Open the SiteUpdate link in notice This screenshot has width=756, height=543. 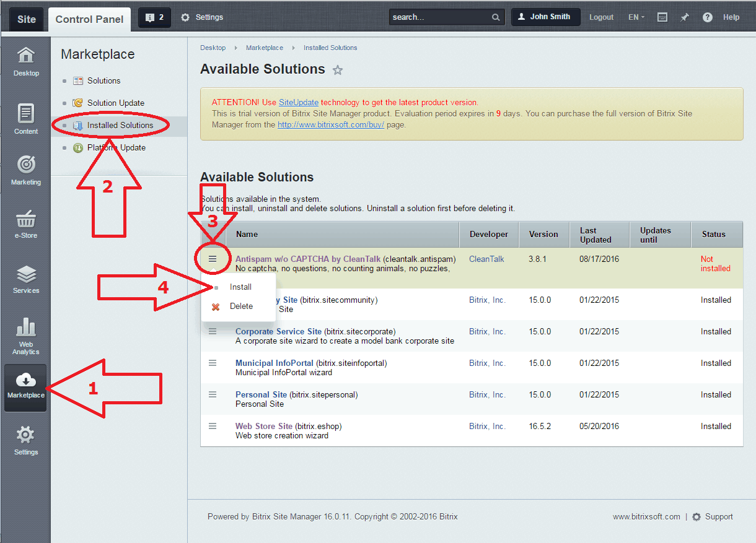pos(299,102)
